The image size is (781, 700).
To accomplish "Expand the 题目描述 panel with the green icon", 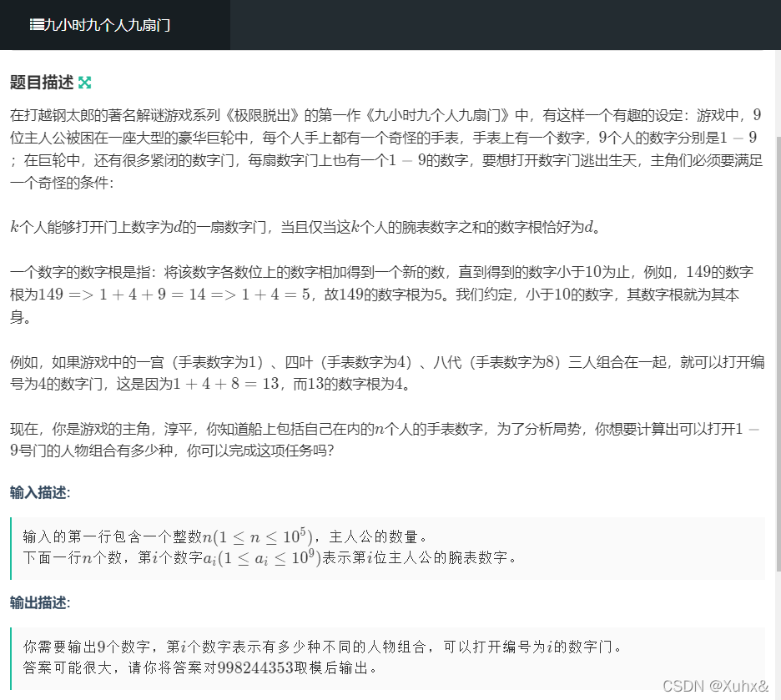I will pos(84,83).
